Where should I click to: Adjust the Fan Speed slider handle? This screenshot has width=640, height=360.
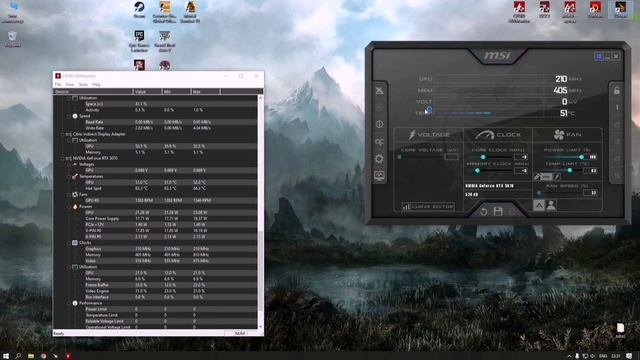coord(539,193)
